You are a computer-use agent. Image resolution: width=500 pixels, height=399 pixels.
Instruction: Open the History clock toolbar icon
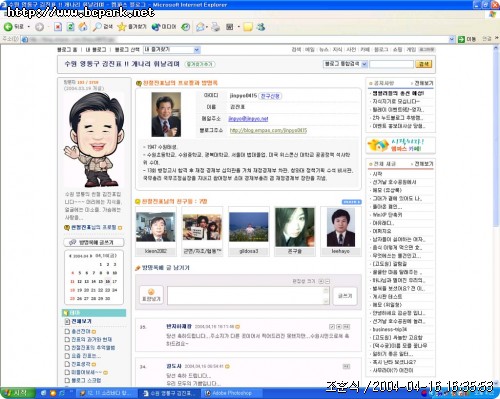coord(185,27)
